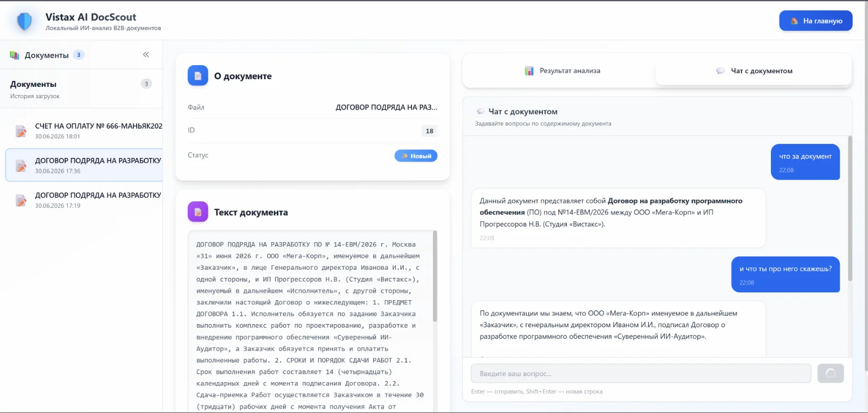
Task: Click the 30.06.2026 18:01 timestamp
Action: (x=58, y=137)
